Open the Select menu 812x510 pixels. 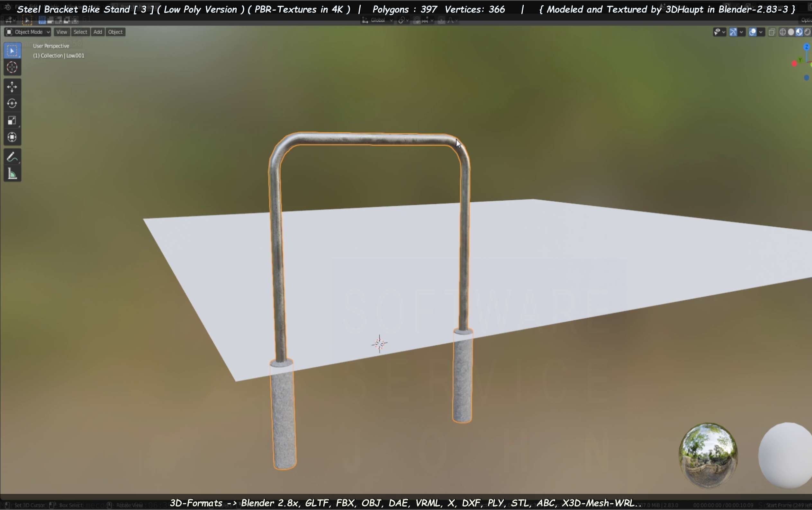[x=80, y=32]
